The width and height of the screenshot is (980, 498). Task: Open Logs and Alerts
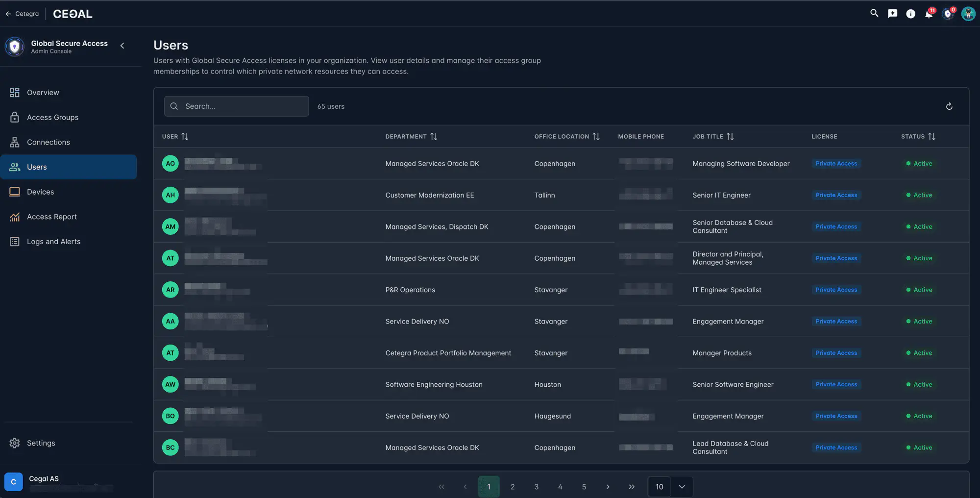69,242
